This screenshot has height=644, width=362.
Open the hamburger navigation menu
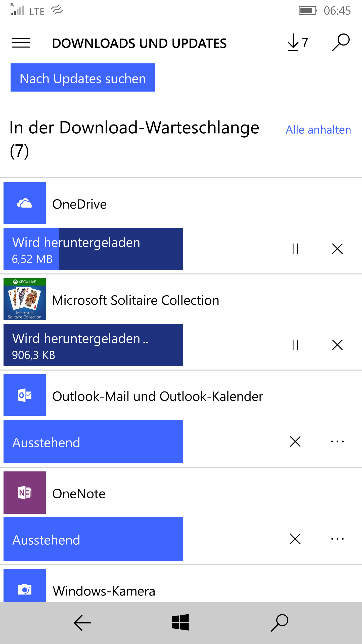click(x=21, y=43)
